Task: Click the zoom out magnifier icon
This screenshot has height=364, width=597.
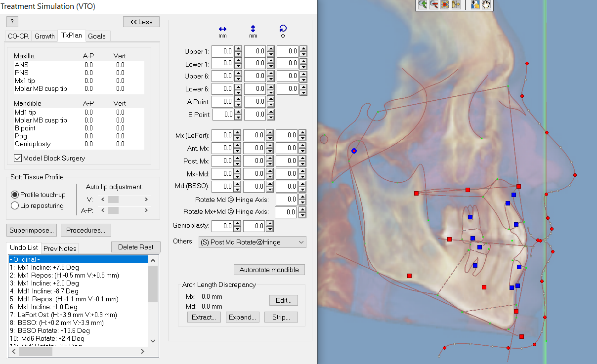Action: coord(434,4)
